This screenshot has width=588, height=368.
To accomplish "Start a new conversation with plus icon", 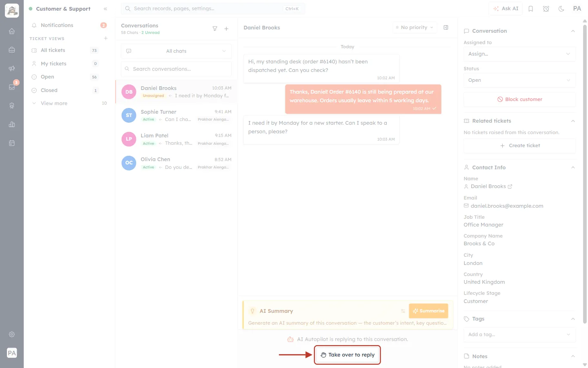I will [x=226, y=29].
